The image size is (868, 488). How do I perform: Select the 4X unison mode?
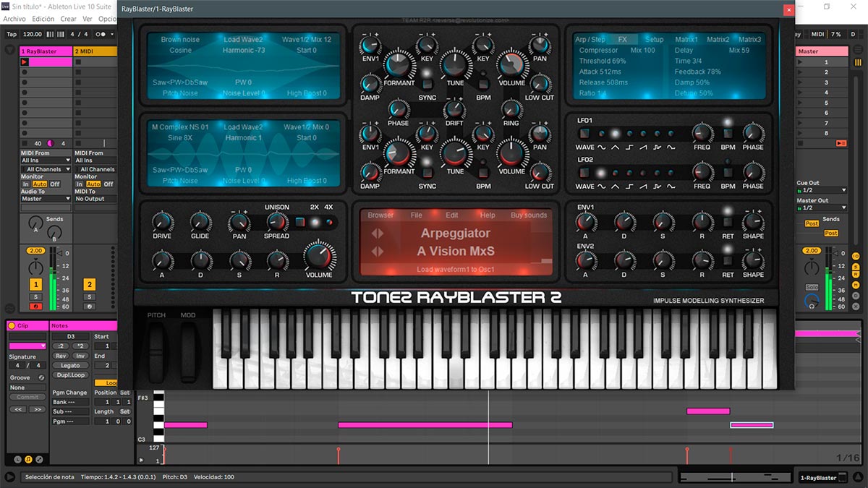pyautogui.click(x=330, y=223)
